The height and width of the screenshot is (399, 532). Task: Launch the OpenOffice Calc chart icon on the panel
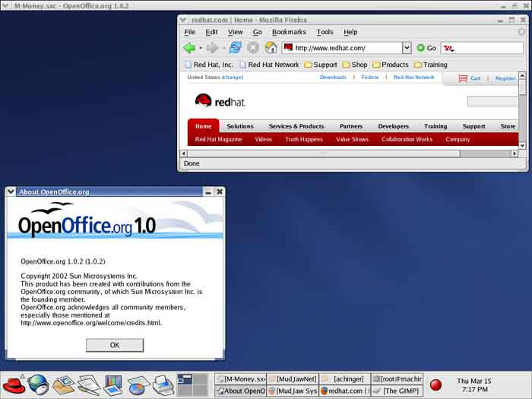(x=138, y=386)
